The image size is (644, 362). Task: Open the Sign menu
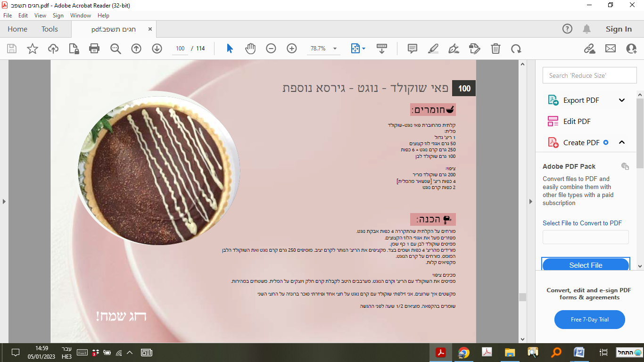pos(58,16)
